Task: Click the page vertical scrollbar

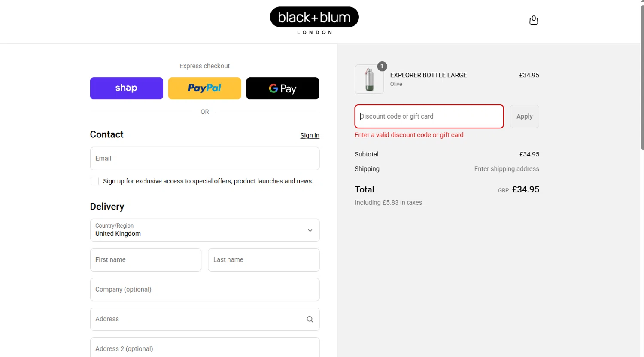Action: pyautogui.click(x=642, y=77)
